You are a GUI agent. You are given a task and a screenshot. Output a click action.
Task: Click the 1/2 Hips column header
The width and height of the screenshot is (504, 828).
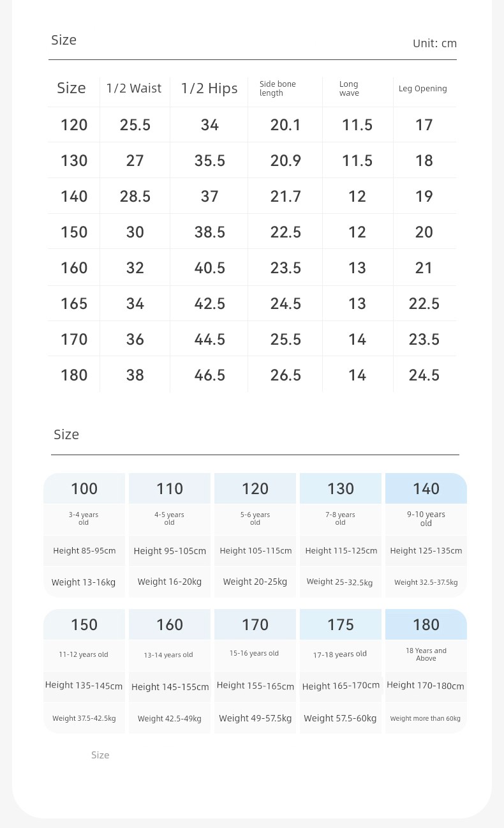coord(209,88)
